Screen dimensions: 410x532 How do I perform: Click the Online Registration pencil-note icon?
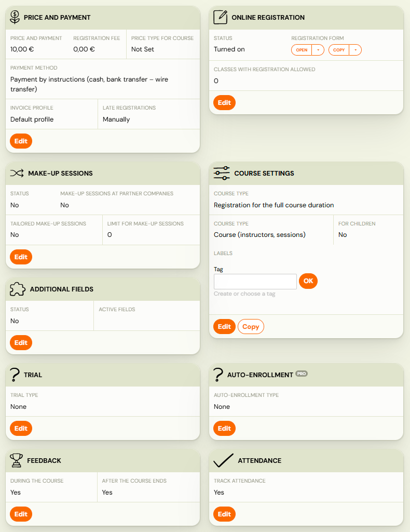click(x=220, y=17)
